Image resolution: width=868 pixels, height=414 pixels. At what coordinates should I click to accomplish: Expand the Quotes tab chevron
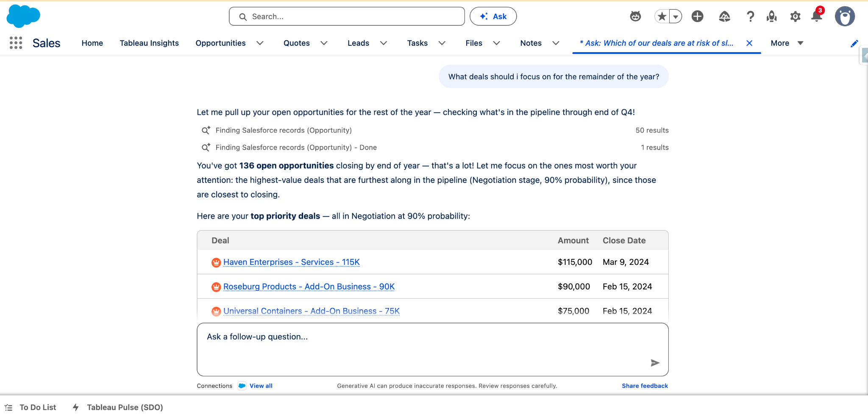pos(324,43)
